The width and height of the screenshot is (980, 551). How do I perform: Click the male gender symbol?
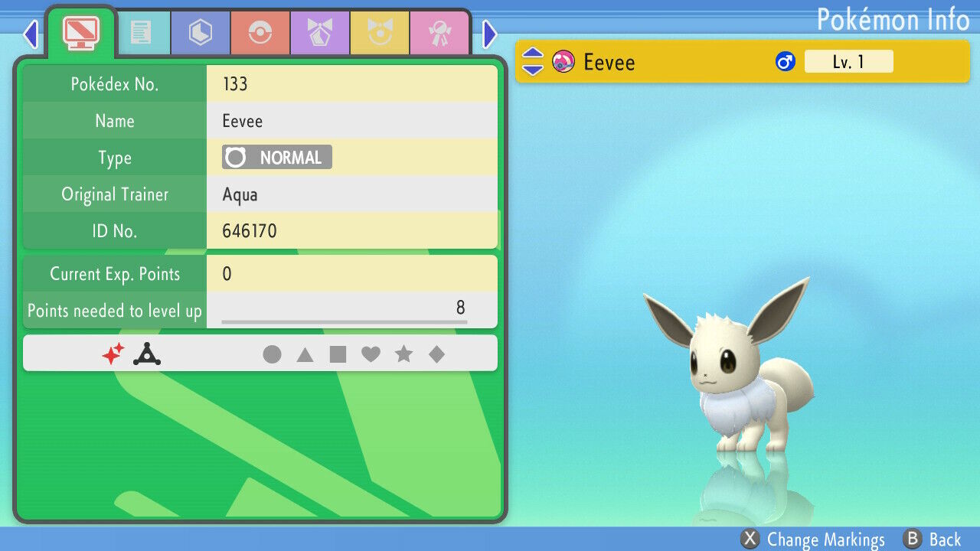pyautogui.click(x=786, y=62)
